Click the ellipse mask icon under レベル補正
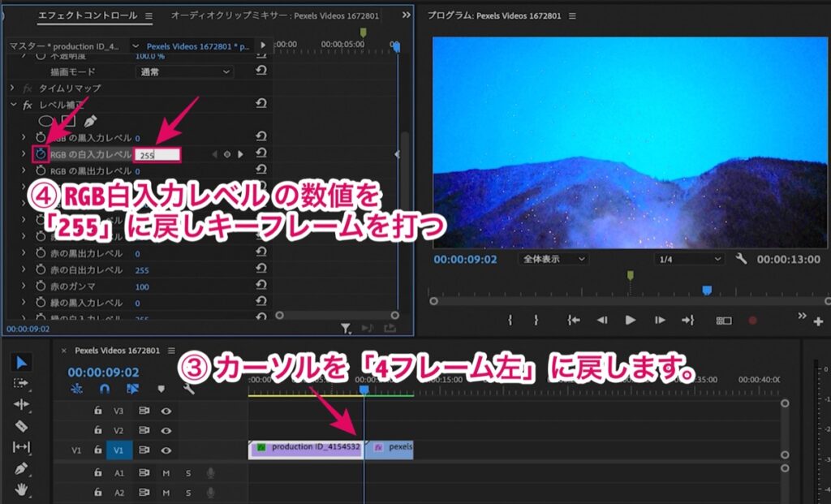Viewport: 831px width, 504px height. 46,122
